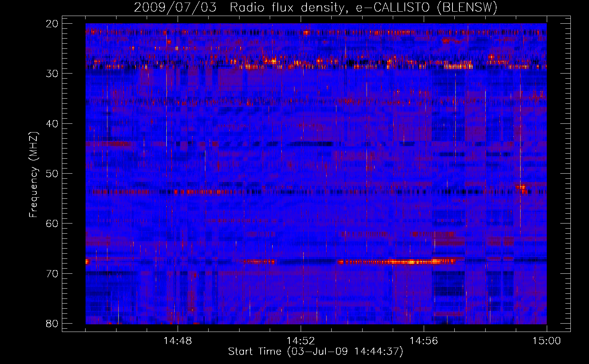Click the 50 frequency tick label
The height and width of the screenshot is (364, 589).
[x=52, y=174]
